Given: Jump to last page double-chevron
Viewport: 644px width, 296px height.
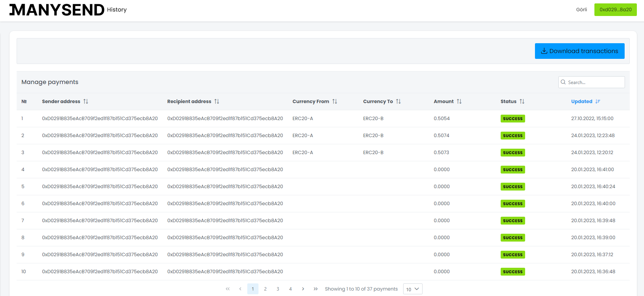Looking at the screenshot, I should (316, 289).
